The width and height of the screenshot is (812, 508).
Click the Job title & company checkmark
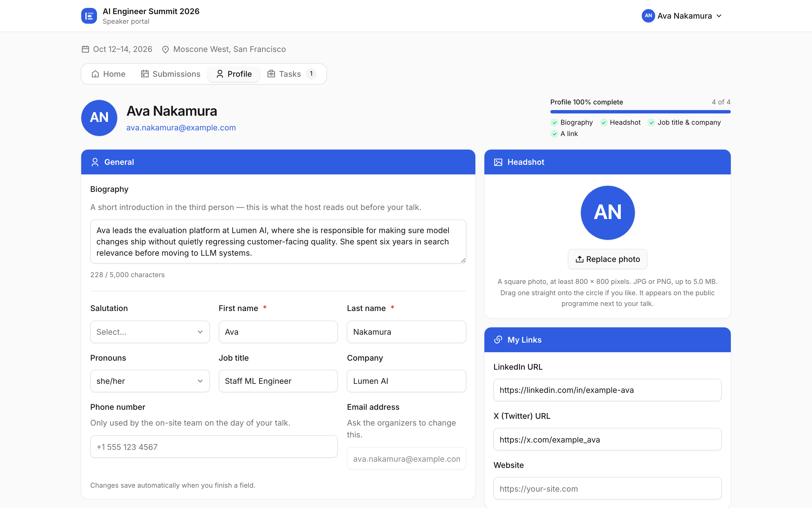point(651,123)
